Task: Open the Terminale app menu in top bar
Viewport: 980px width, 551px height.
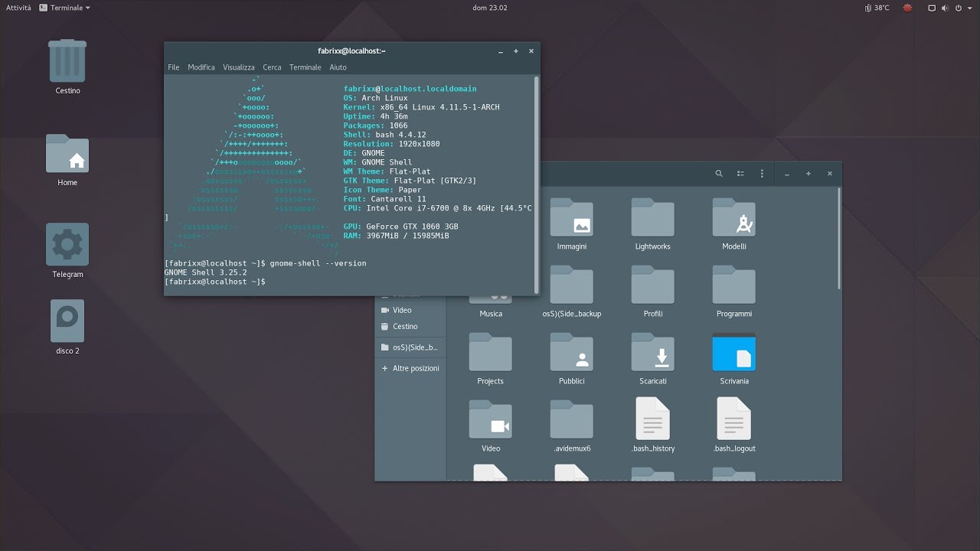Action: pyautogui.click(x=64, y=8)
